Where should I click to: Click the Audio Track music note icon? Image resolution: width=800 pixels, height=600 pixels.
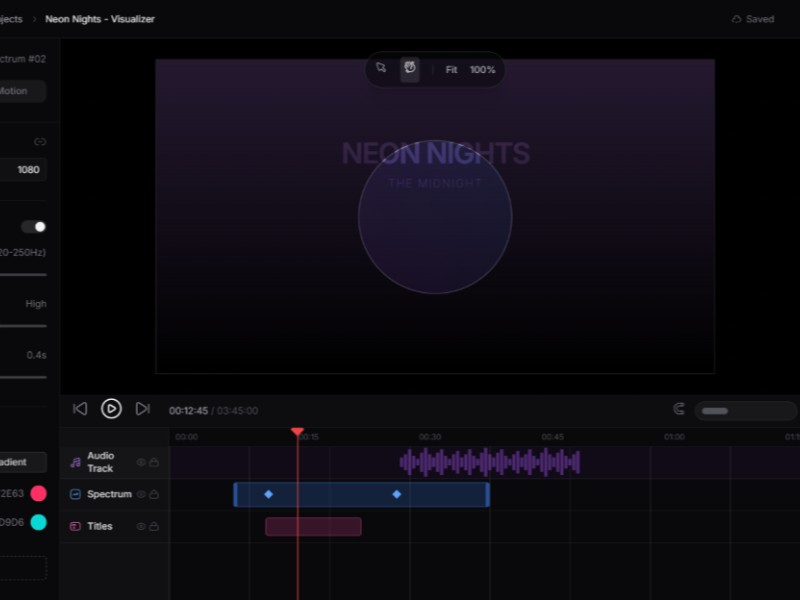point(75,463)
